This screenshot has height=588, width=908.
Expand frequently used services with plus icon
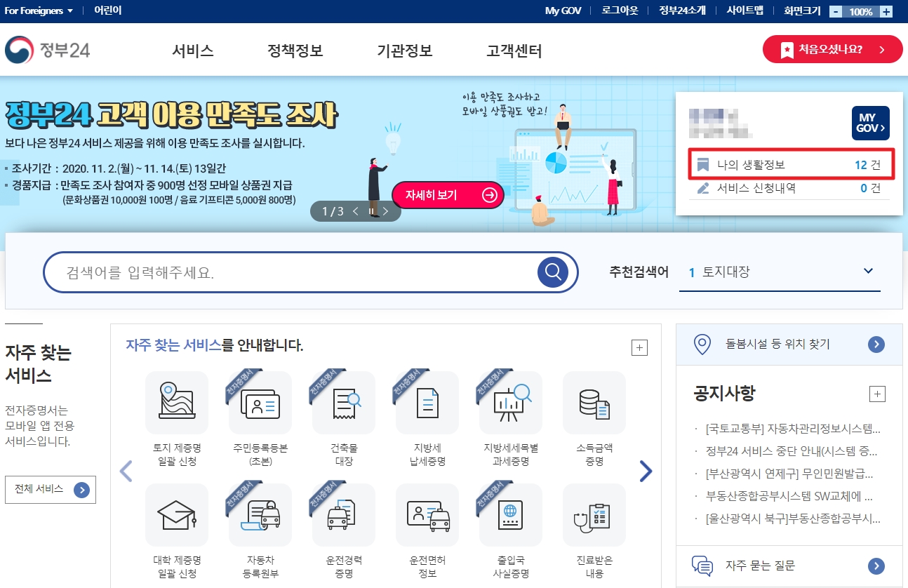click(639, 347)
